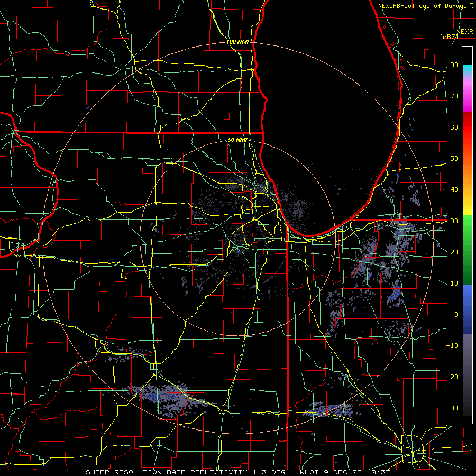Click the [dBZ] unit label
The image size is (476, 476).
(x=449, y=36)
